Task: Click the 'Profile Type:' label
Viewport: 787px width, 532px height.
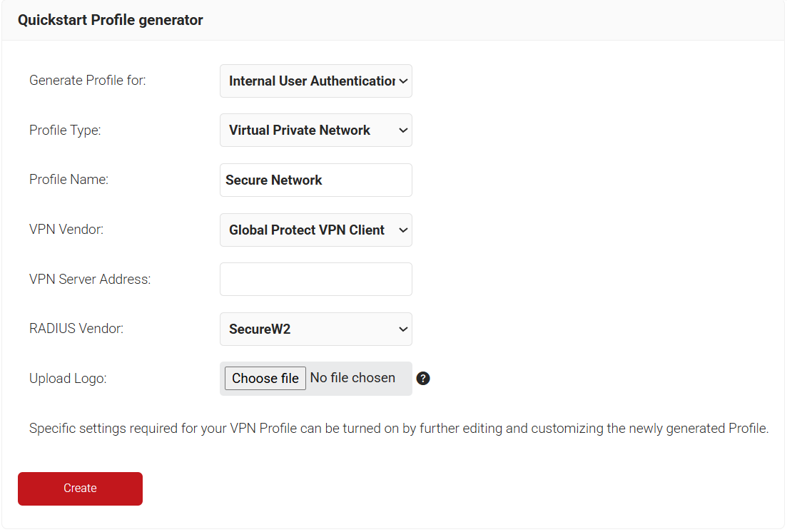Action: point(65,131)
